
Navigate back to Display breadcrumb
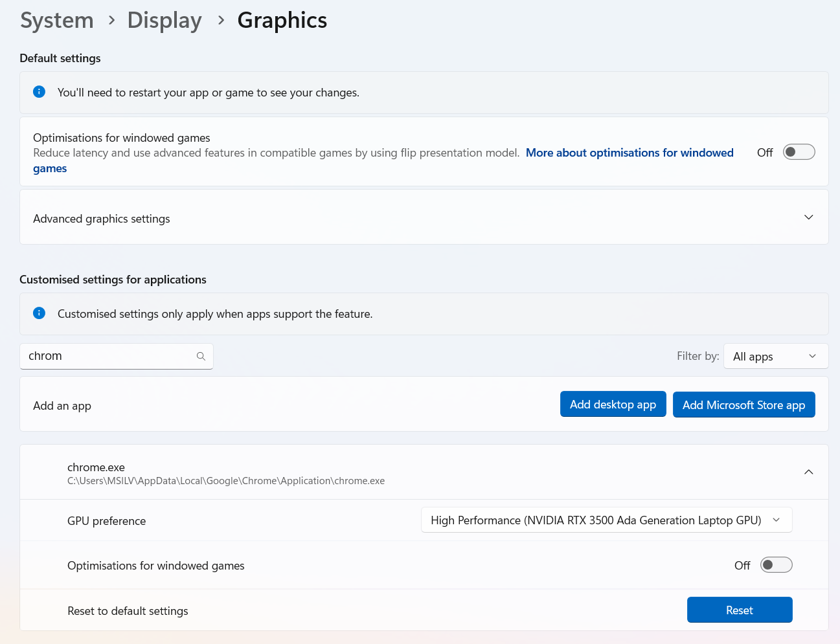165,21
